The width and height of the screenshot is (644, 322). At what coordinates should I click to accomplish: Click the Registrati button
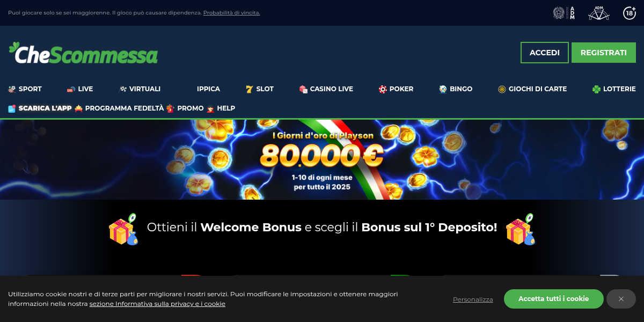604,53
